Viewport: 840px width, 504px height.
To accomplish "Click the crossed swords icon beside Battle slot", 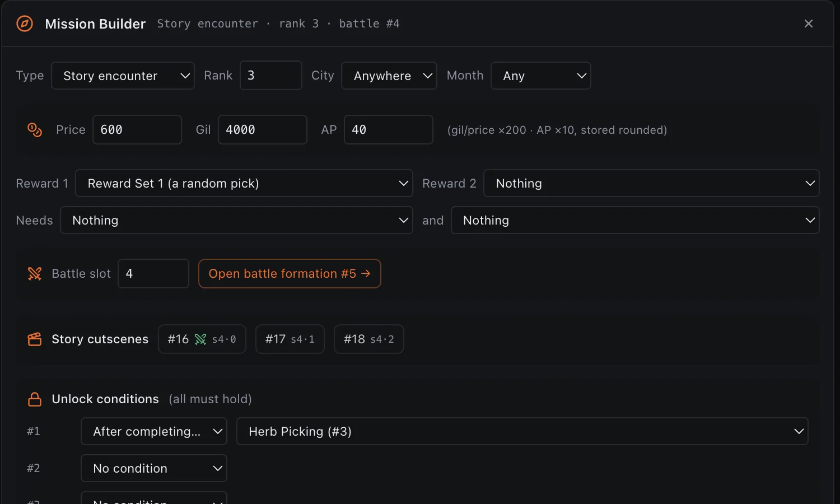I will (35, 274).
